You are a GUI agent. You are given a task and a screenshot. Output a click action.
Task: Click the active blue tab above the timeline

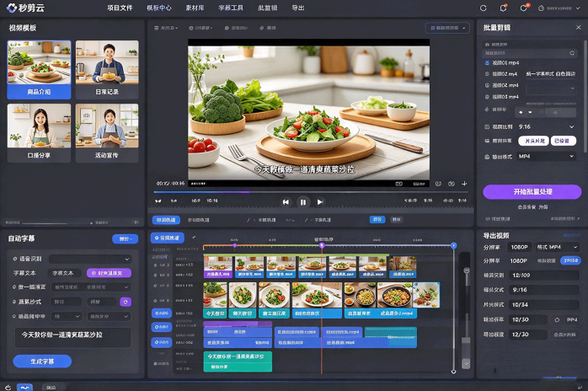[166, 220]
